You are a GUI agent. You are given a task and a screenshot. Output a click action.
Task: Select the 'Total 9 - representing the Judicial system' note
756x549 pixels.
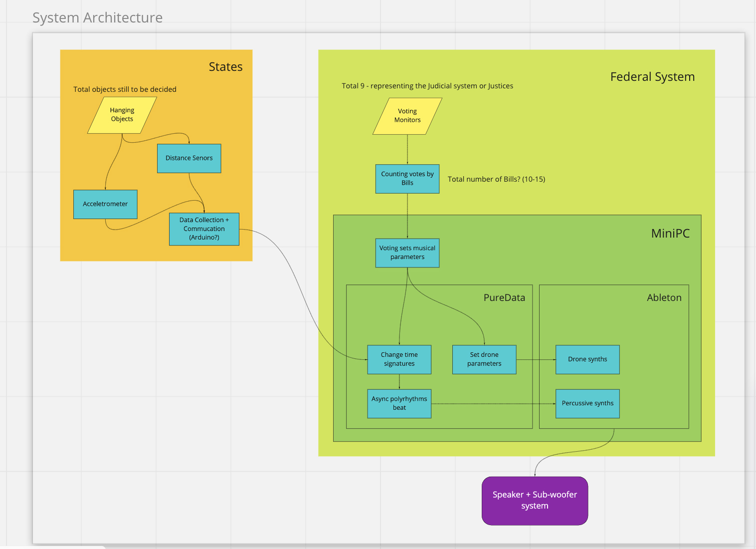coord(427,86)
